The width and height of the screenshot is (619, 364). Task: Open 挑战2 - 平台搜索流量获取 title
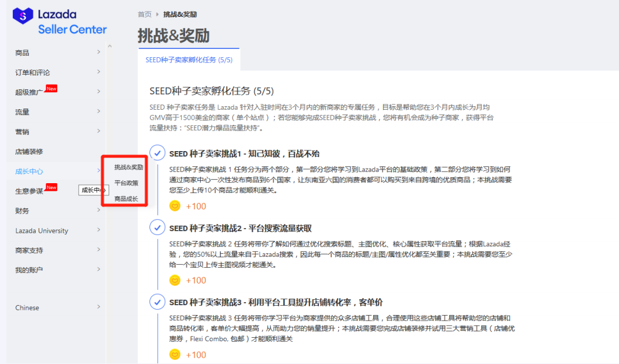coord(241,228)
